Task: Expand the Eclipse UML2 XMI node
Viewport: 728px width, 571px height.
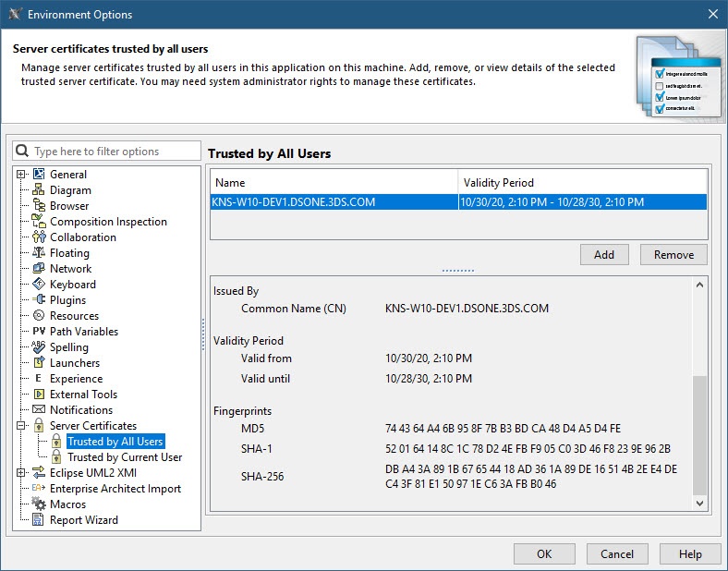Action: (21, 473)
